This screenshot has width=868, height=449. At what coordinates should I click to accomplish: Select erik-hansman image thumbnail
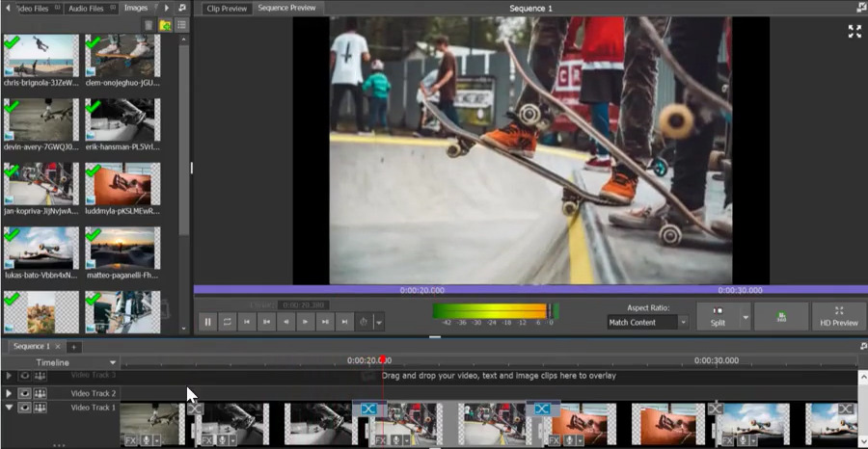[122, 119]
